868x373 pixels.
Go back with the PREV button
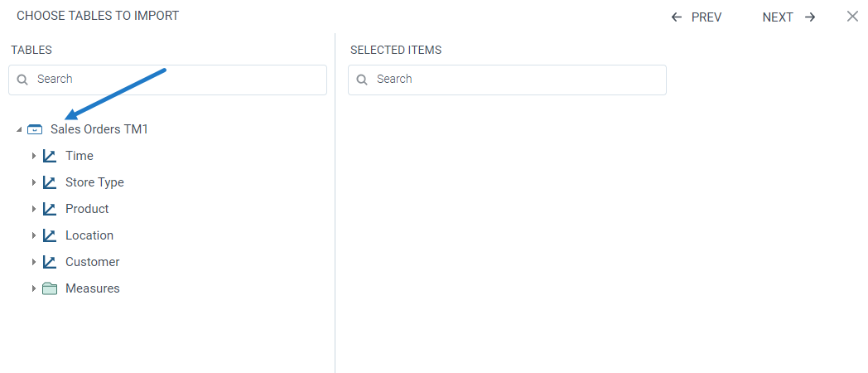[697, 17]
